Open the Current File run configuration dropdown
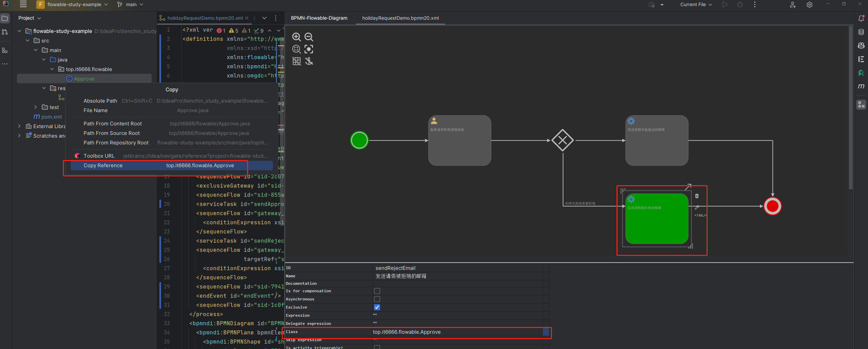The width and height of the screenshot is (868, 349). point(696,5)
